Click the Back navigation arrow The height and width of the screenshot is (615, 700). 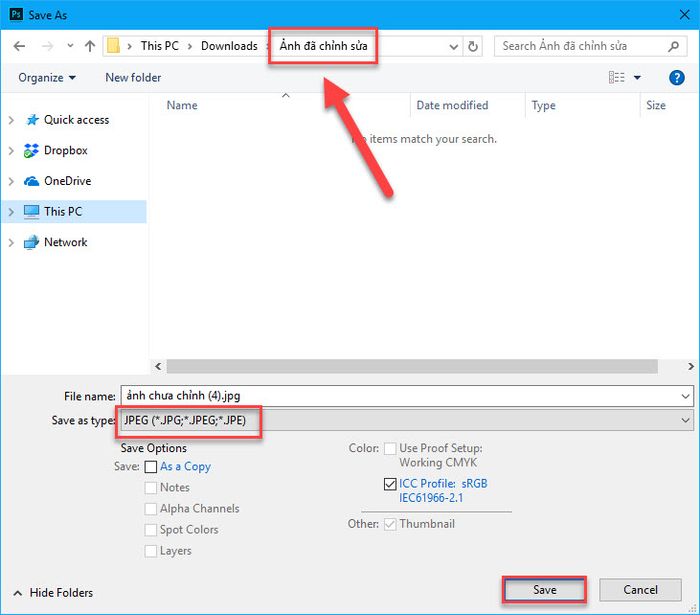(x=19, y=46)
